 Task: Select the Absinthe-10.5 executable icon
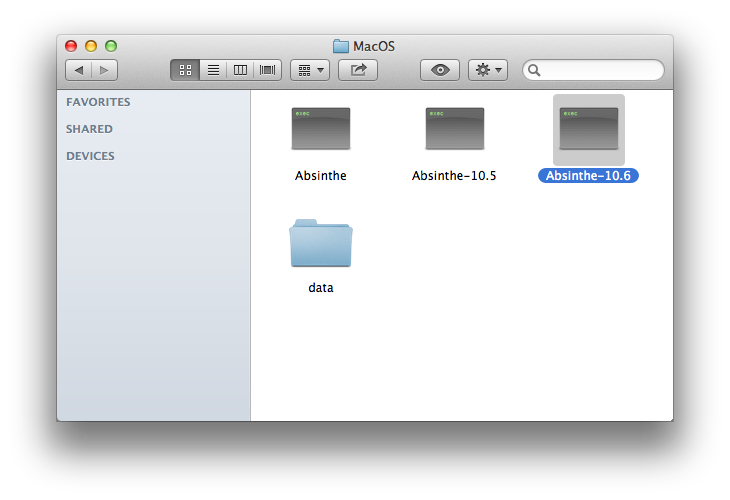(455, 129)
